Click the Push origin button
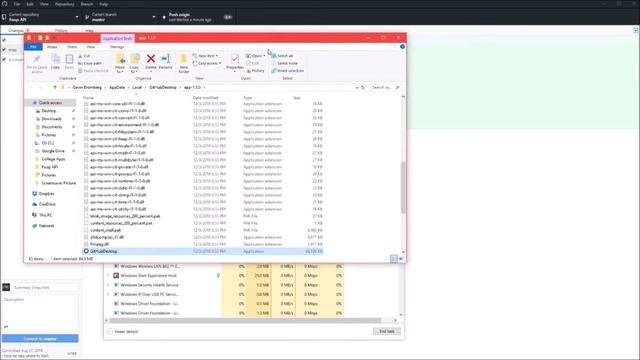Screen dimensions: 640x360 198,17
